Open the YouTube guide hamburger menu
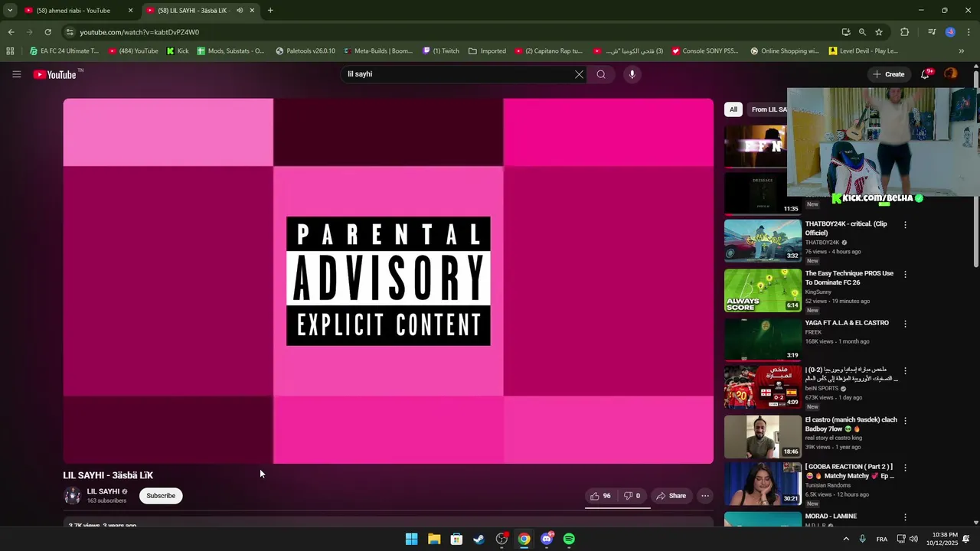This screenshot has width=980, height=551. 16,74
